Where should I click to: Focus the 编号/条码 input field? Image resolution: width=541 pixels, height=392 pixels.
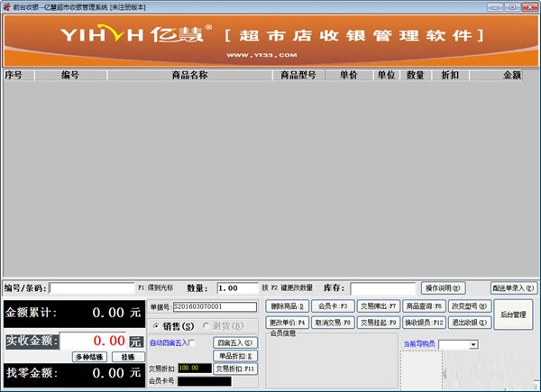click(x=92, y=288)
